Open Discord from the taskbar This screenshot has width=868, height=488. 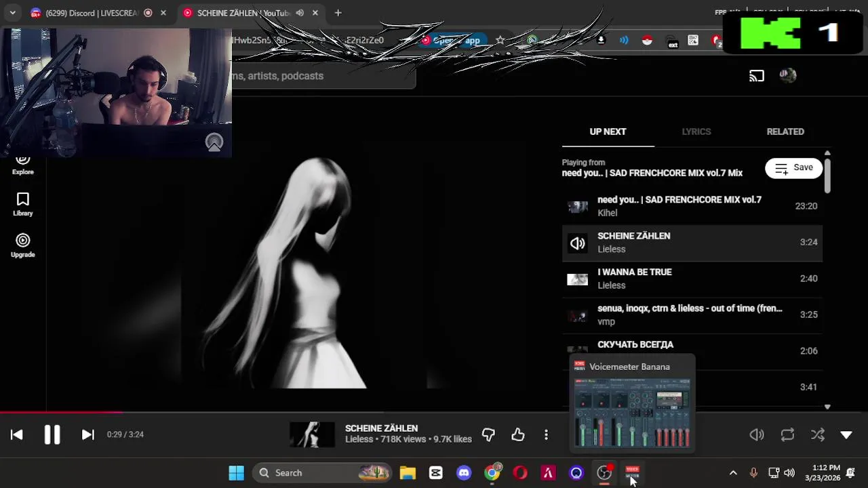point(464,473)
